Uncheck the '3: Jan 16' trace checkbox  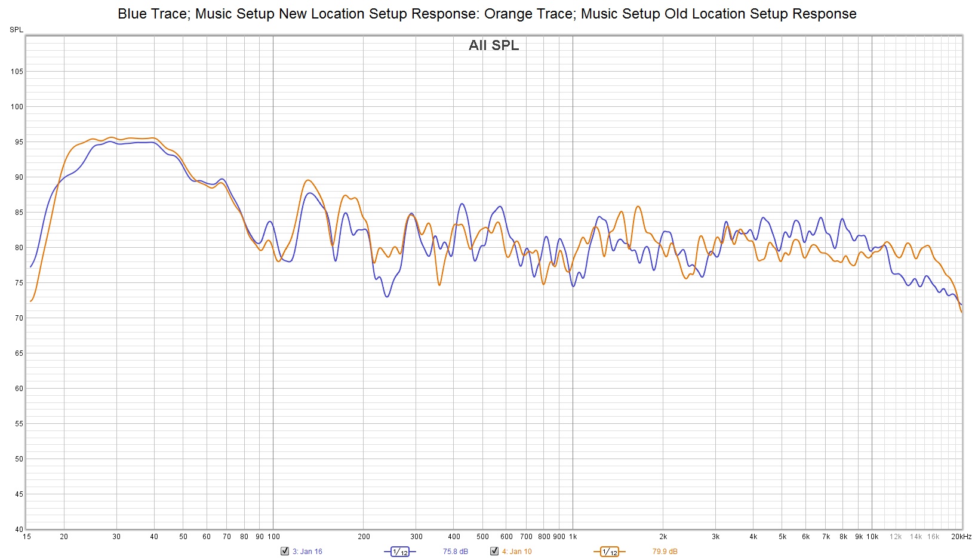285,551
